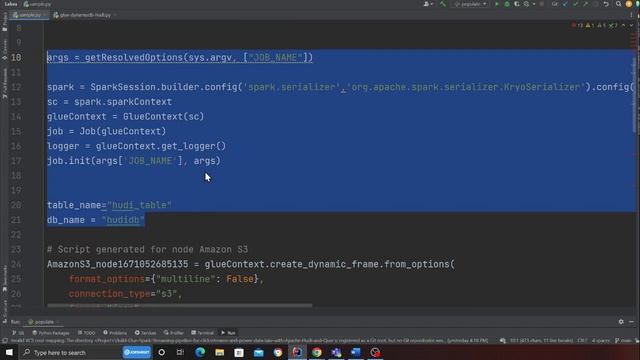Click the VCS root mapping status message
This screenshot has width=640, height=360.
[x=249, y=340]
